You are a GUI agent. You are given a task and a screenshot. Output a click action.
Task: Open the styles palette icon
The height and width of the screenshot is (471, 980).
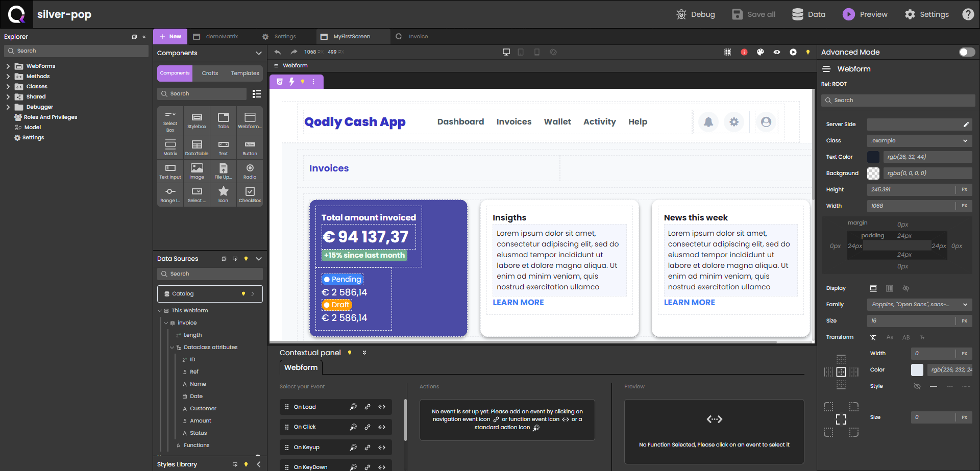coord(761,52)
